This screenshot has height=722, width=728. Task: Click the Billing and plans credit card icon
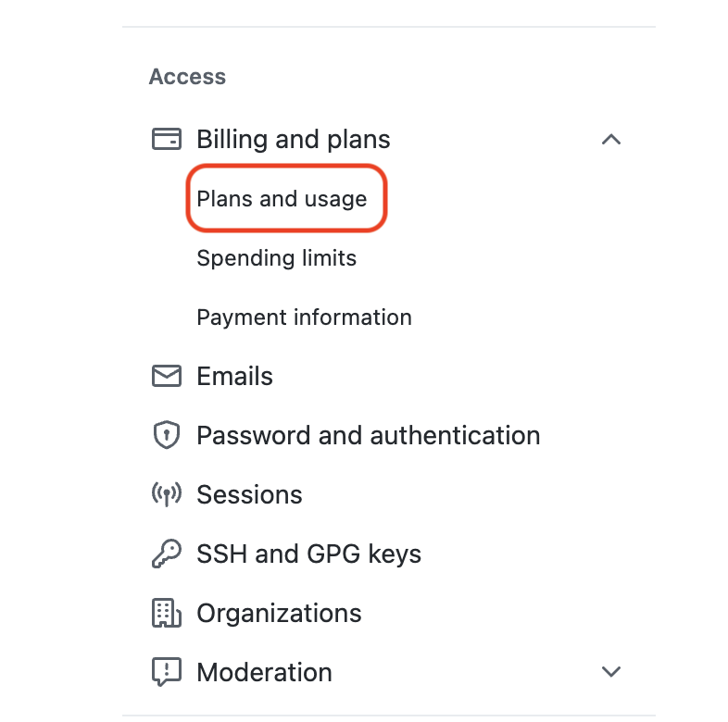coord(166,139)
